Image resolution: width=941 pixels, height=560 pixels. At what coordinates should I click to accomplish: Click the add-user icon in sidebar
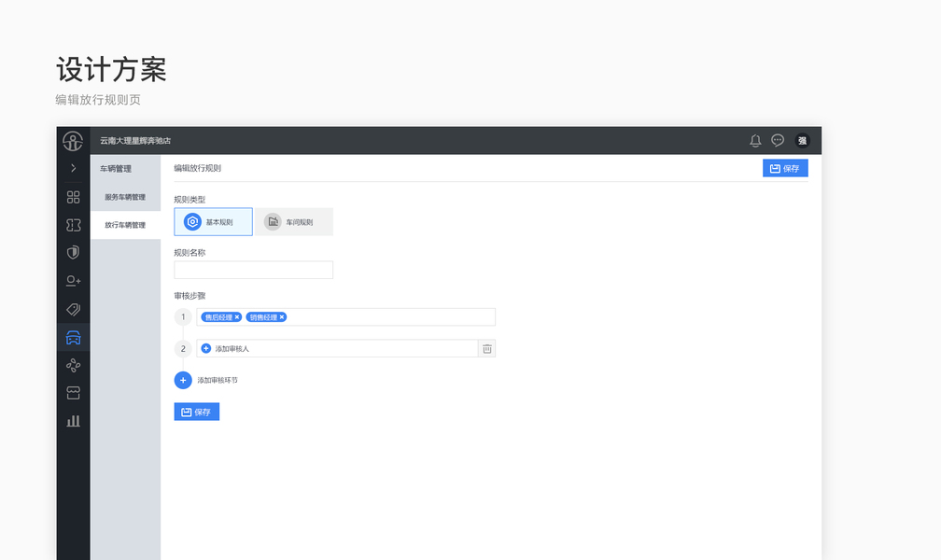tap(73, 281)
